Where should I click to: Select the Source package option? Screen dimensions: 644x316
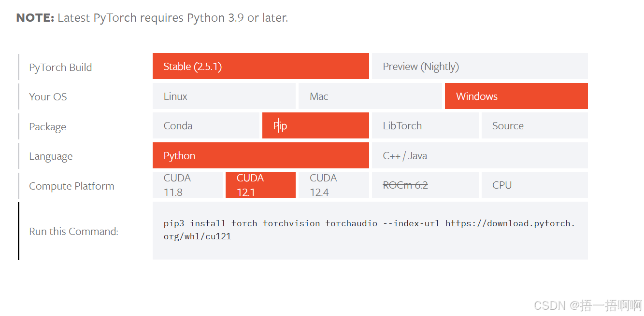pos(535,125)
